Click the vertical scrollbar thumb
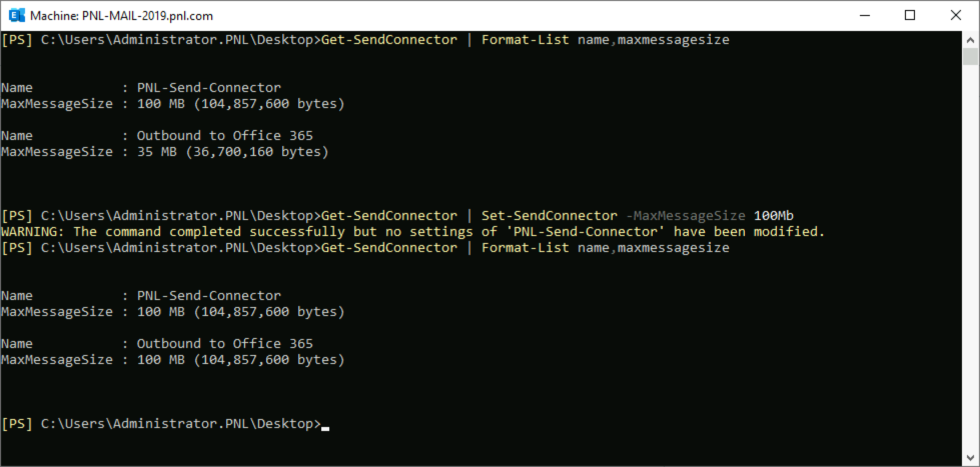Screen dimensions: 980x467 970,56
